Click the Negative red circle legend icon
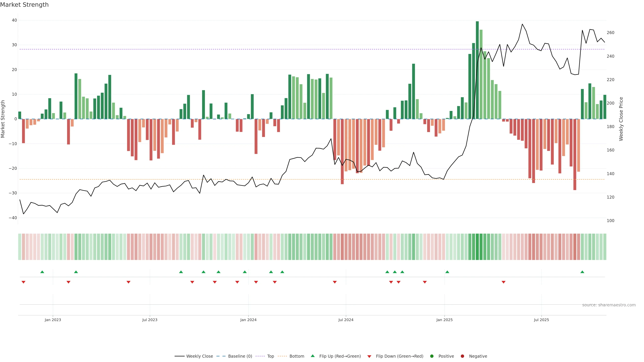Viewport: 644px width, 362px height. click(462, 356)
